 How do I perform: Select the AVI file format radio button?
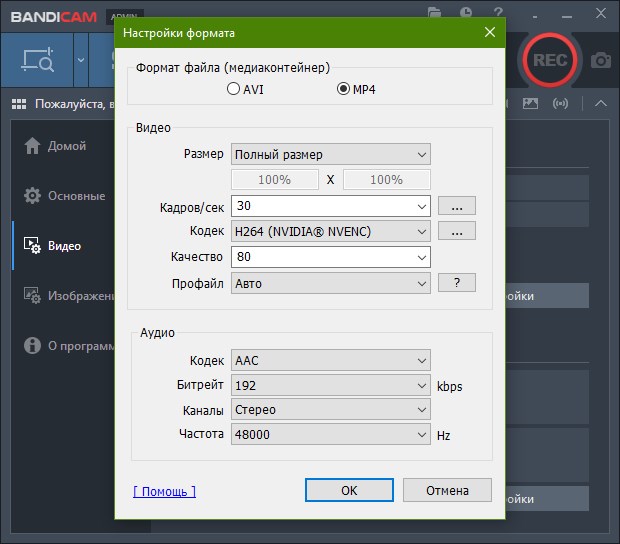coord(233,89)
